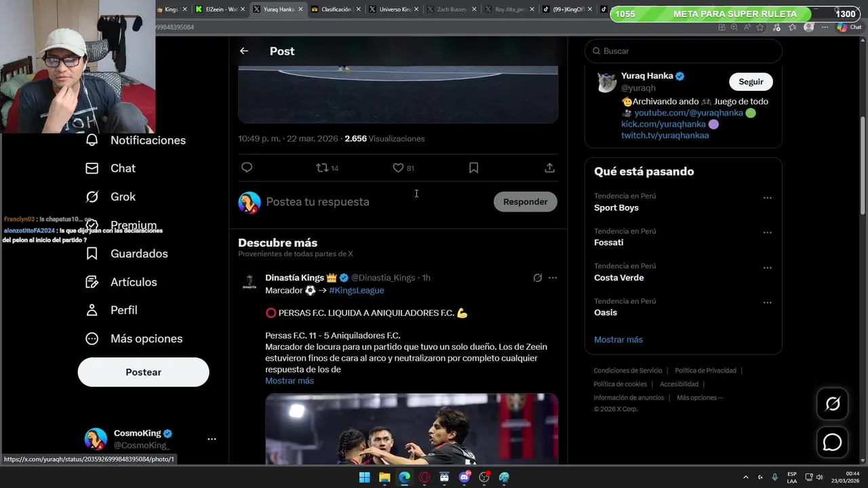Open the youtube.com/@yuraqhanka link
Screen dimensions: 868x488
[689, 113]
